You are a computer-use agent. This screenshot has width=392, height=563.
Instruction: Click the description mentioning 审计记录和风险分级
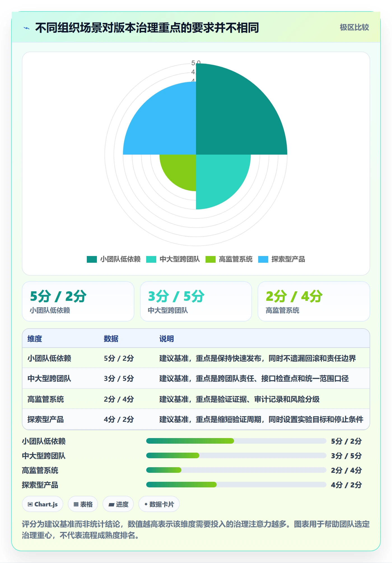pyautogui.click(x=239, y=399)
